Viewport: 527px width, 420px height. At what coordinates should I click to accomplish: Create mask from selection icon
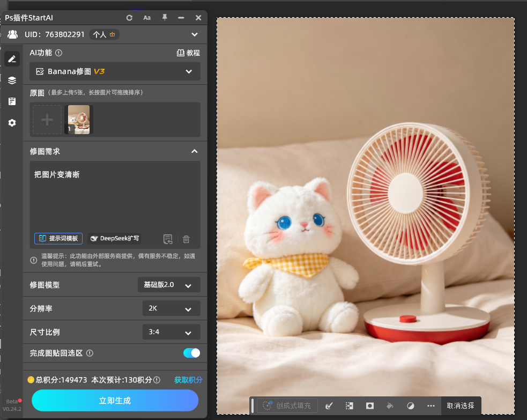[370, 406]
